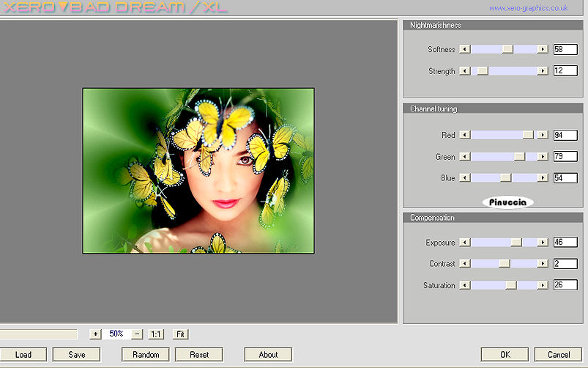Click the Contrast slider thumb
Screen dimensions: 588x368
tap(505, 264)
